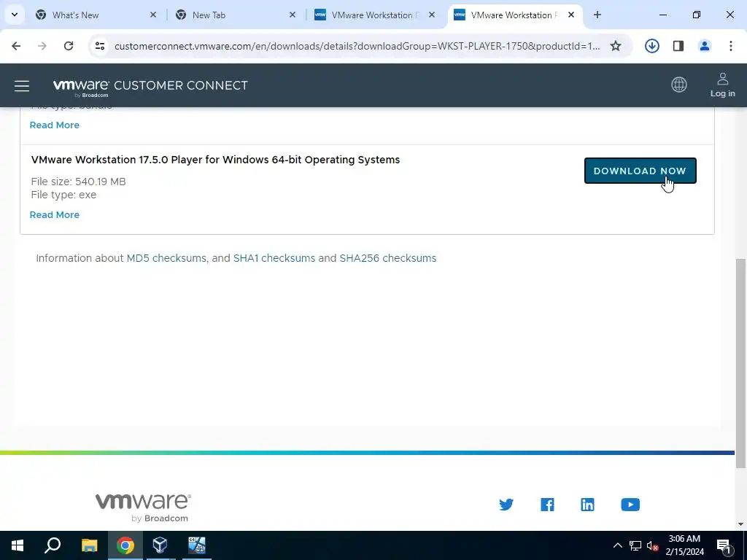The image size is (747, 560).
Task: Click DOWNLOAD NOW for Windows 64-bit Player
Action: pos(640,171)
